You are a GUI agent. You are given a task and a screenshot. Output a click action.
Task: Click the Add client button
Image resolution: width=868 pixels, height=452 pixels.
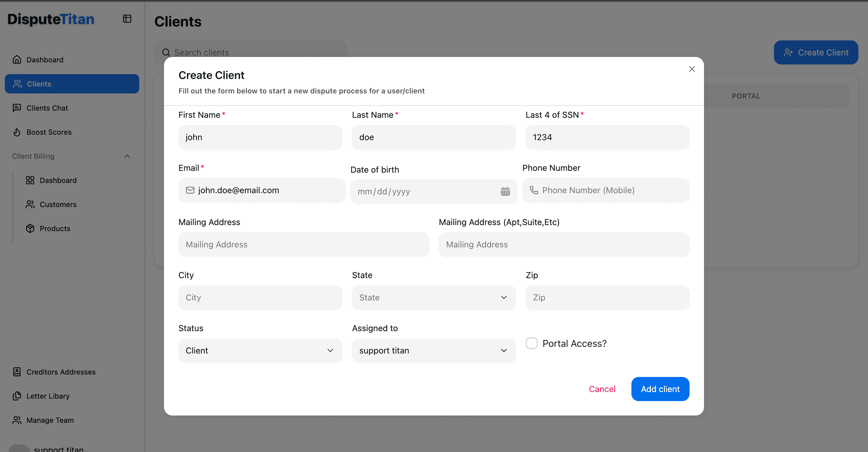tap(660, 389)
